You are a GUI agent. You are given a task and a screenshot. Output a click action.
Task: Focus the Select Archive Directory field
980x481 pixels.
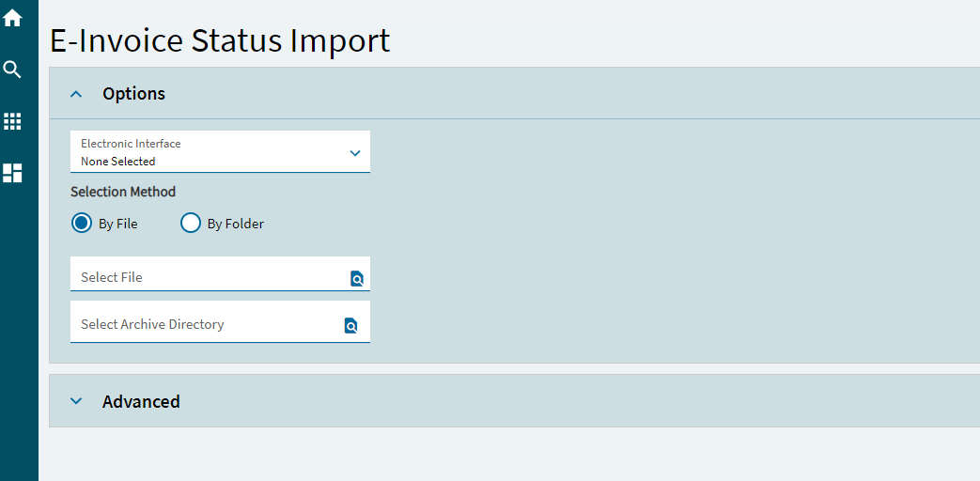pyautogui.click(x=220, y=321)
